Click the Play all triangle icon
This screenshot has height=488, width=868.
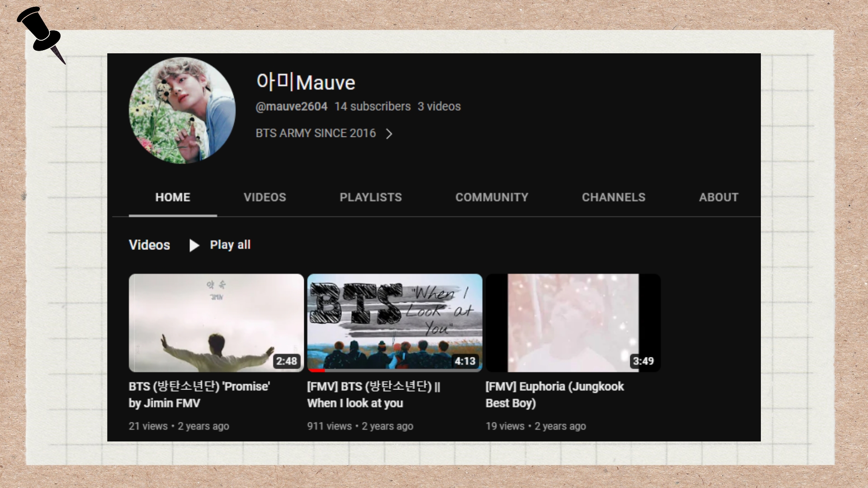click(x=194, y=245)
